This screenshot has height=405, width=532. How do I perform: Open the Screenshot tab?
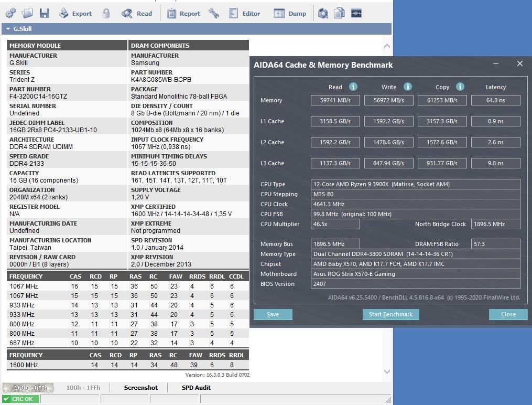click(141, 388)
